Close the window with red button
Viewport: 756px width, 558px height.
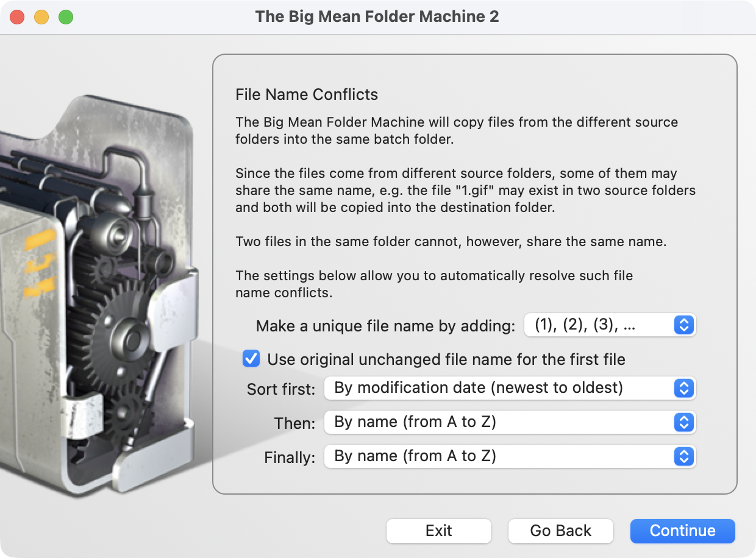click(x=17, y=17)
